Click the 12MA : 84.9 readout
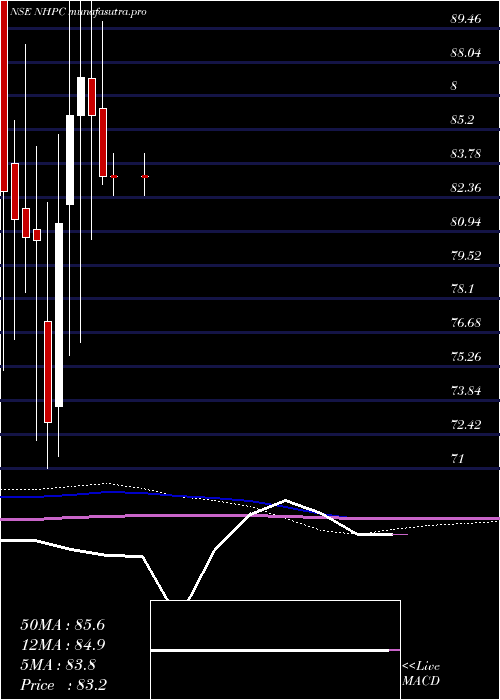The height and width of the screenshot is (700, 500). coord(62,645)
